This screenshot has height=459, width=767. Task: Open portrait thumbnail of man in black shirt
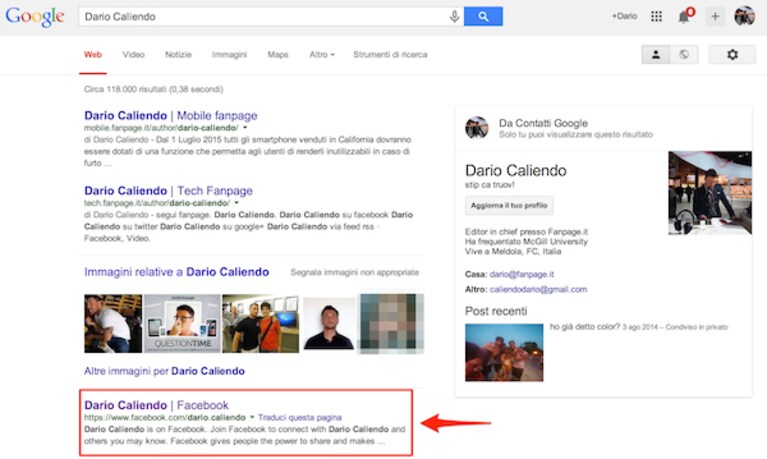point(329,323)
